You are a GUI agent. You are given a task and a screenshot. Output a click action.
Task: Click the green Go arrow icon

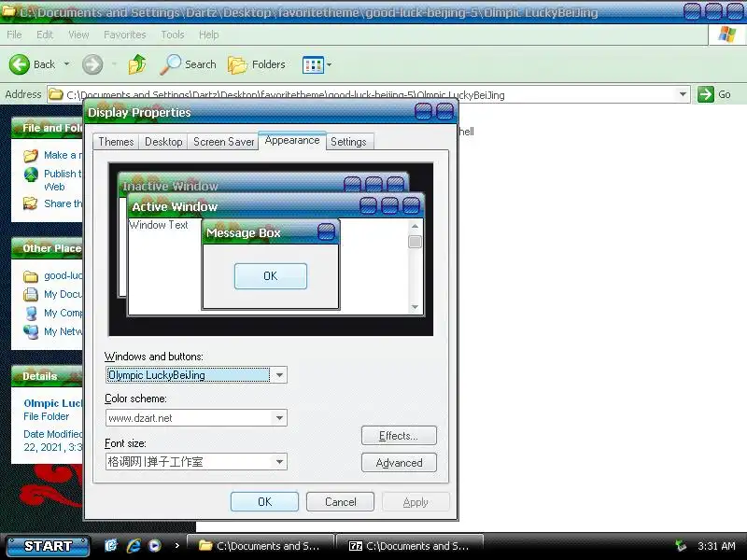pyautogui.click(x=706, y=94)
